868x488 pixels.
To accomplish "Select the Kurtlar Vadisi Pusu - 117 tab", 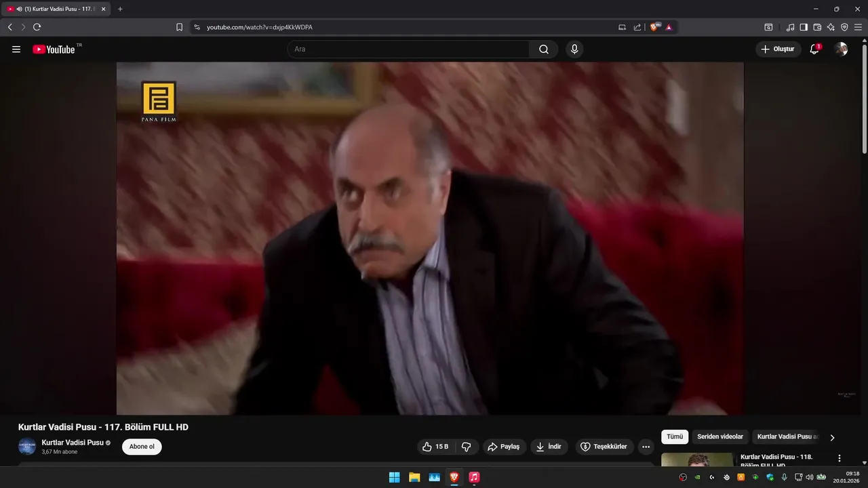I will pos(57,9).
